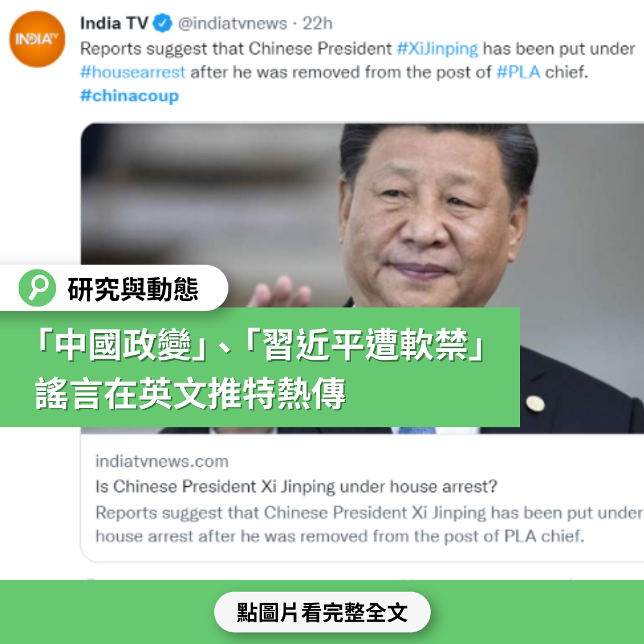Click the lapel pin on the suit

click(535, 403)
